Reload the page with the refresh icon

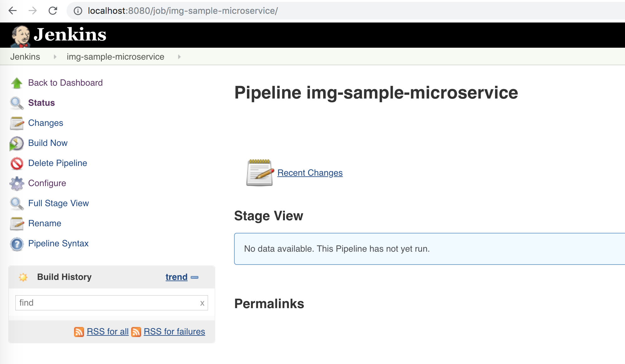coord(53,11)
